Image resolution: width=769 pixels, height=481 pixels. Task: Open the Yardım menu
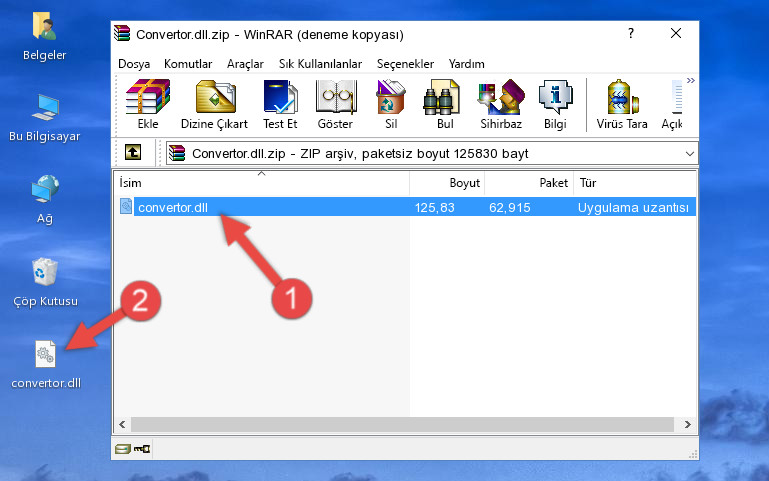[466, 64]
